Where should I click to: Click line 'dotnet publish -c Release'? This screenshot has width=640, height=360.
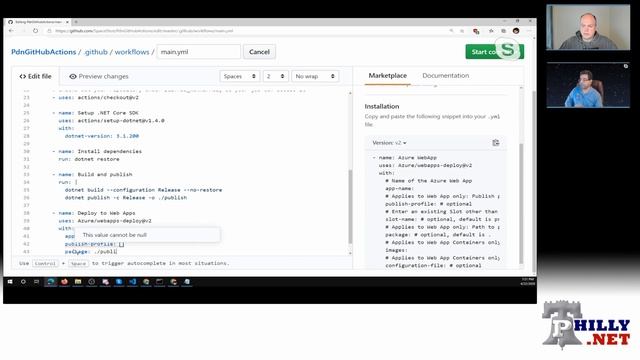tap(126, 198)
